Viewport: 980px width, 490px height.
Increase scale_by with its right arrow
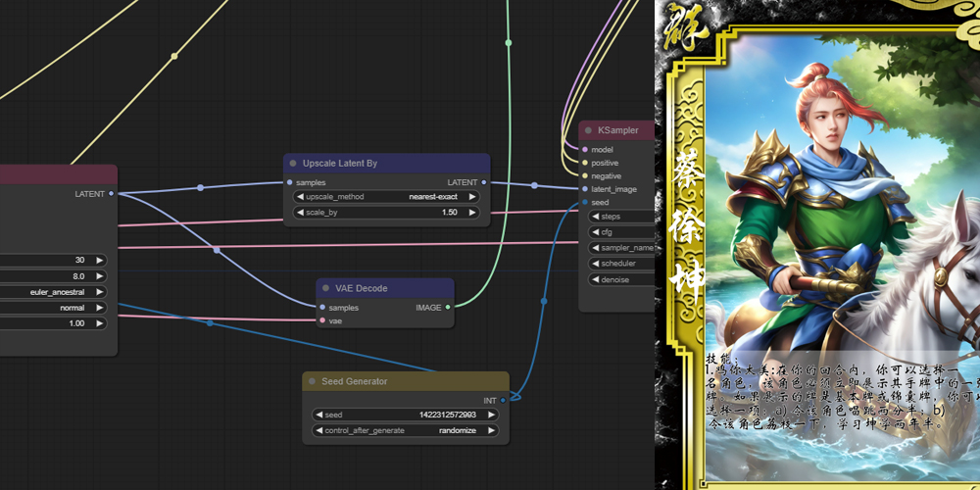tap(472, 213)
